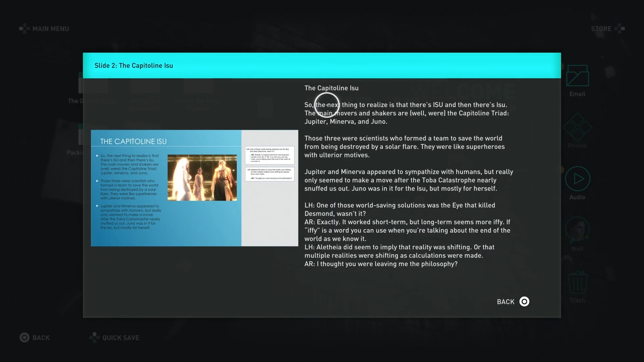Viewport: 644px width, 362px height.
Task: Click bottom-left BACK circle icon
Action: (24, 338)
